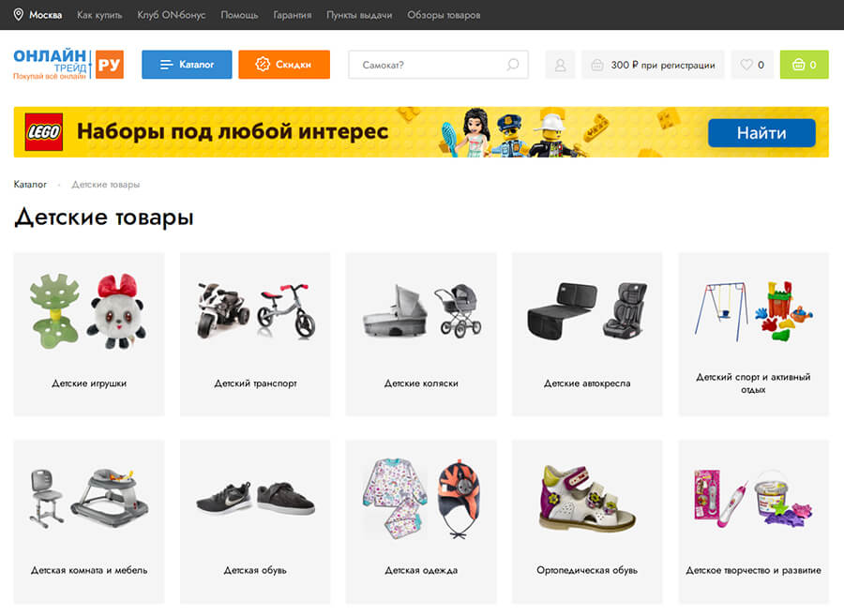Click the LEGO logo in banner
The width and height of the screenshot is (844, 616).
(44, 132)
